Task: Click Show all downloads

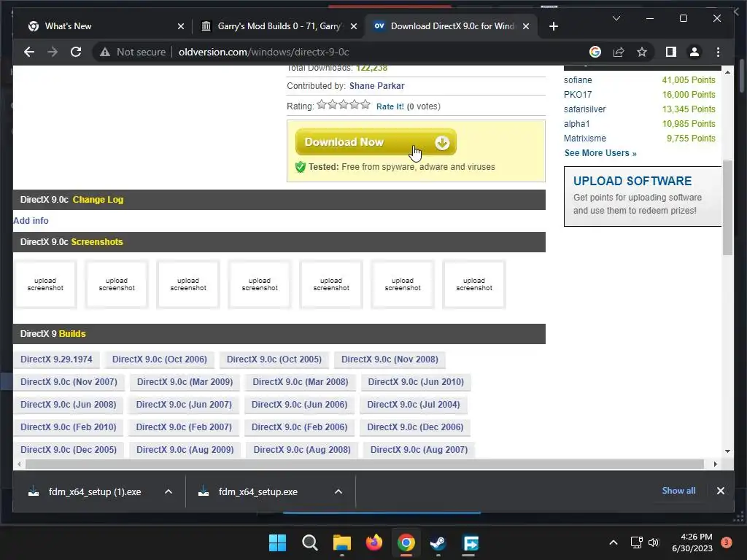Action: click(x=678, y=491)
